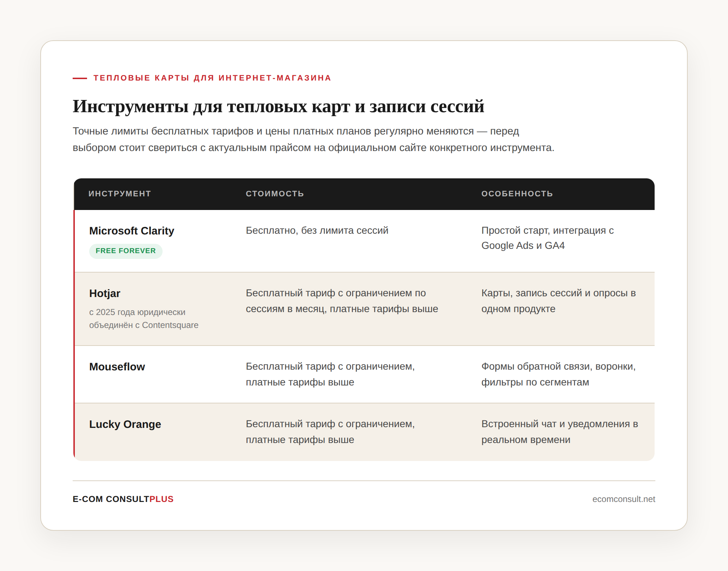
Task: Select the 'Hotjar' tool name
Action: click(x=105, y=293)
